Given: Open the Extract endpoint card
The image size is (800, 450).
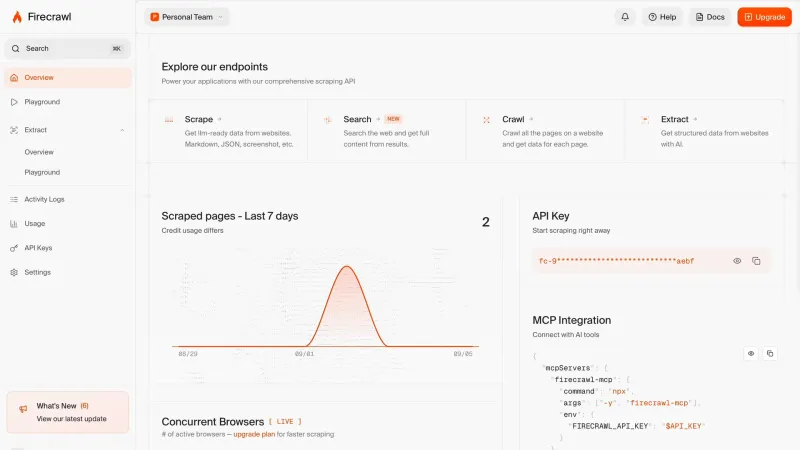Looking at the screenshot, I should (x=704, y=131).
